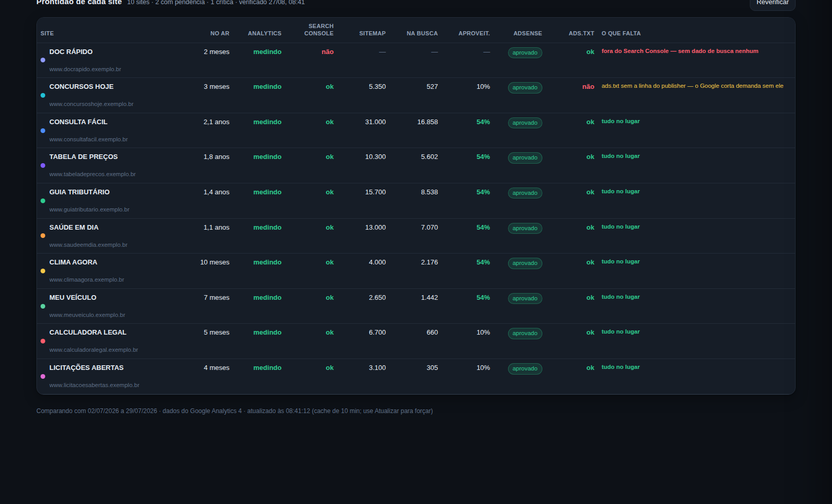832x504 pixels.
Task: Open www.concursoshoje.exemplo.br link
Action: pos(92,104)
